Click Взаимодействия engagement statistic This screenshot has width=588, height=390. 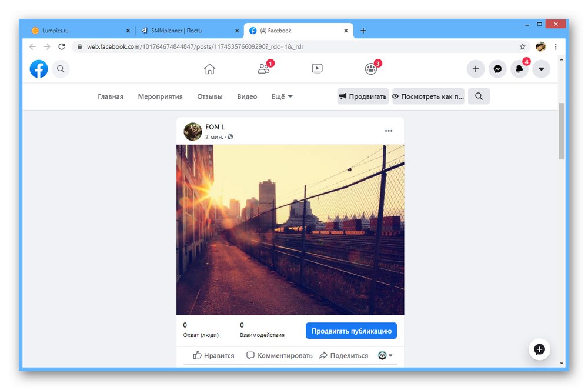pos(262,330)
